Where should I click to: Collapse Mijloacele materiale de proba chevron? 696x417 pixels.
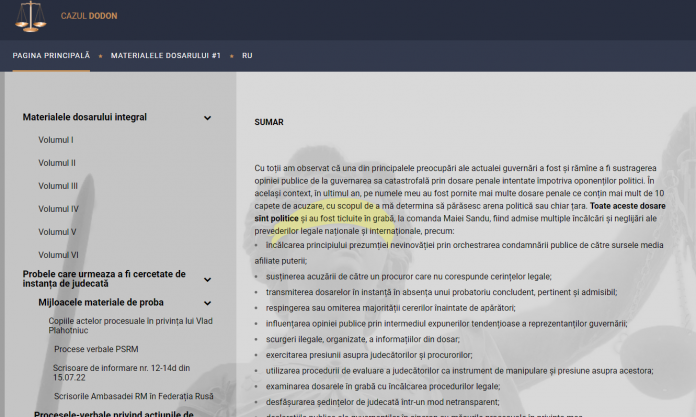(207, 303)
